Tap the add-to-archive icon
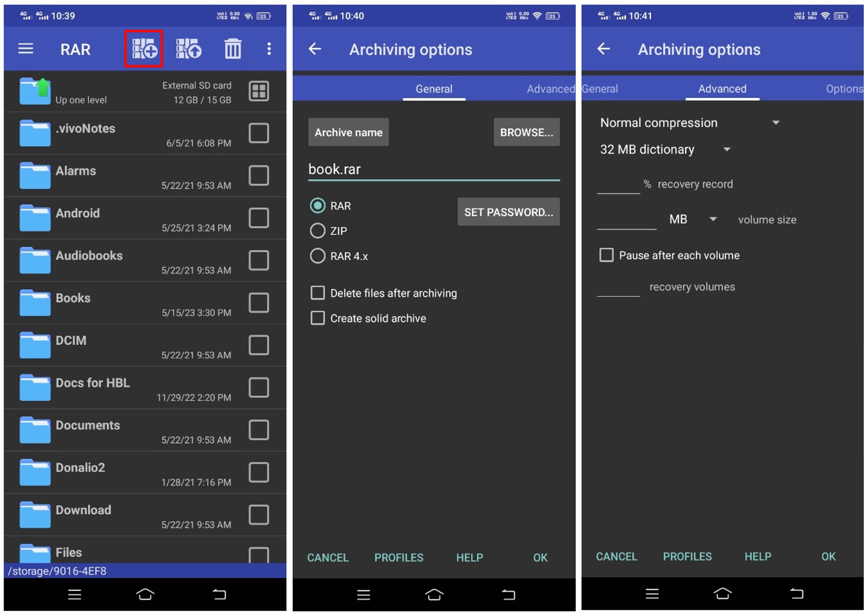This screenshot has height=613, width=868. tap(144, 48)
